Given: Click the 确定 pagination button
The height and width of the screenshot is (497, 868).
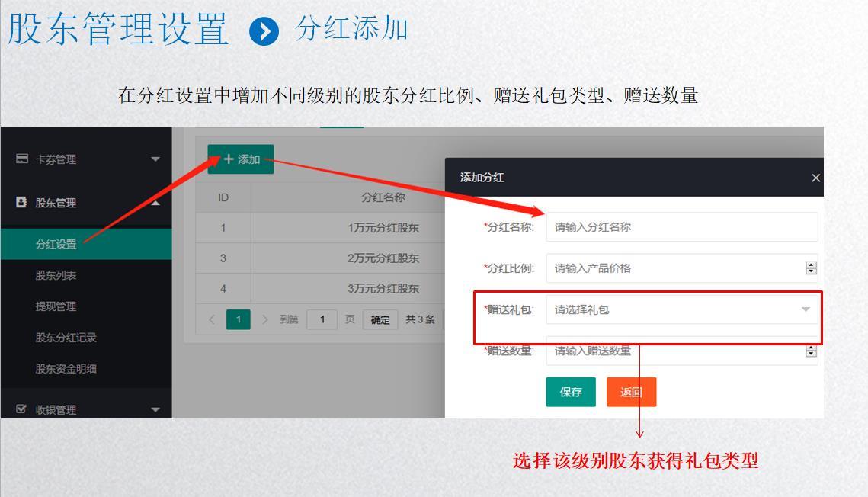Looking at the screenshot, I should pos(380,319).
